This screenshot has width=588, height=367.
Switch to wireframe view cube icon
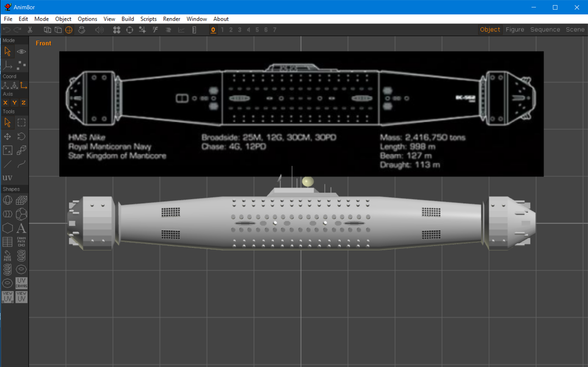pos(47,30)
